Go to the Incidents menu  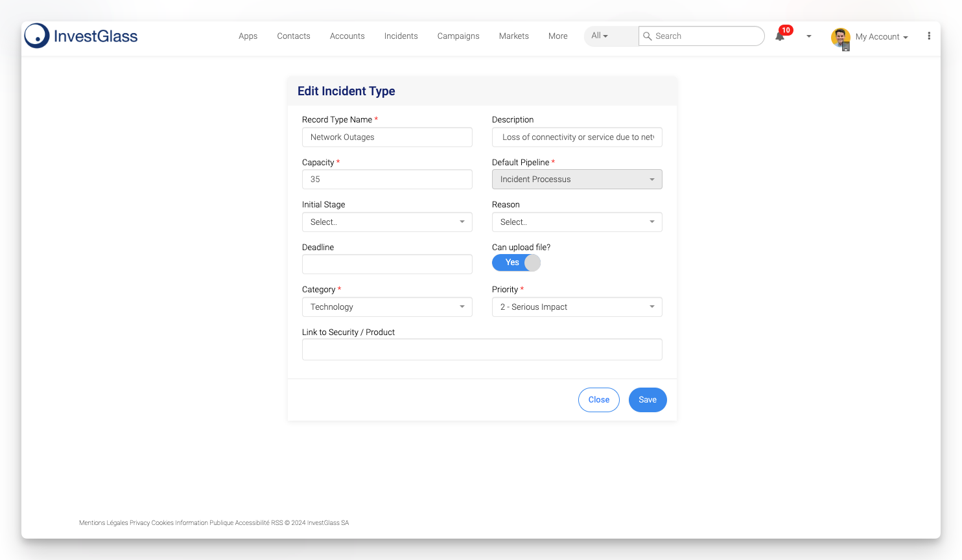pyautogui.click(x=401, y=36)
